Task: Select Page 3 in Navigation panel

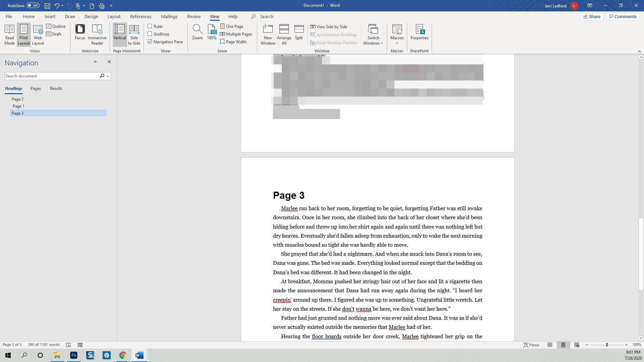Action: tap(17, 113)
